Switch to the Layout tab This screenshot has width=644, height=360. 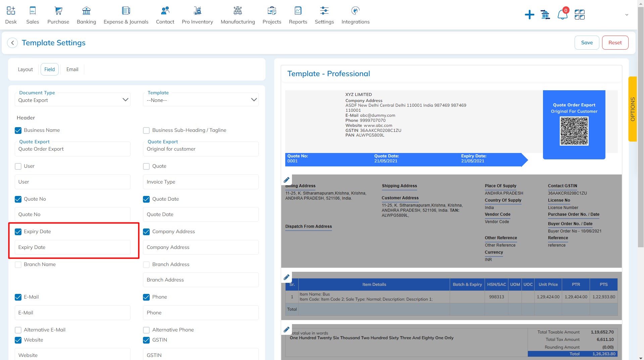26,69
